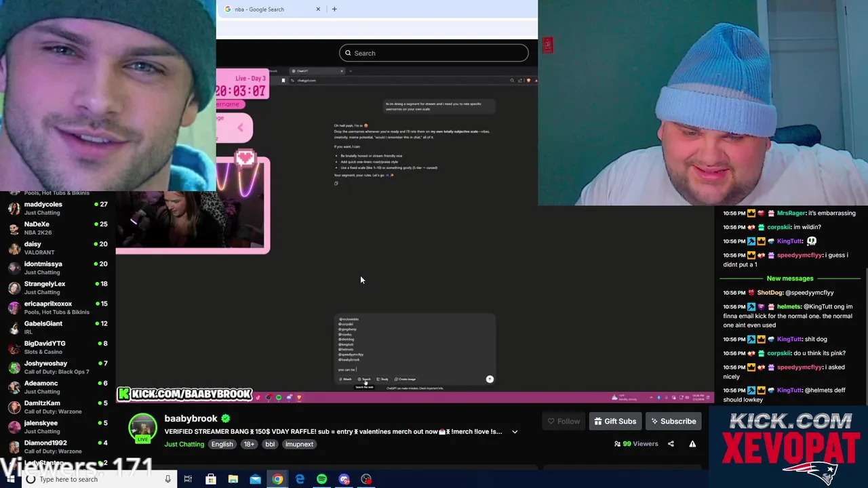This screenshot has height=488, width=868.
Task: Click MrsRager username in chat
Action: click(791, 213)
